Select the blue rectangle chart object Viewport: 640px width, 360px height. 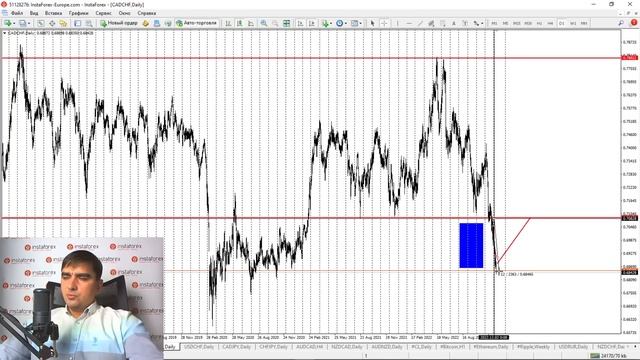pos(471,245)
